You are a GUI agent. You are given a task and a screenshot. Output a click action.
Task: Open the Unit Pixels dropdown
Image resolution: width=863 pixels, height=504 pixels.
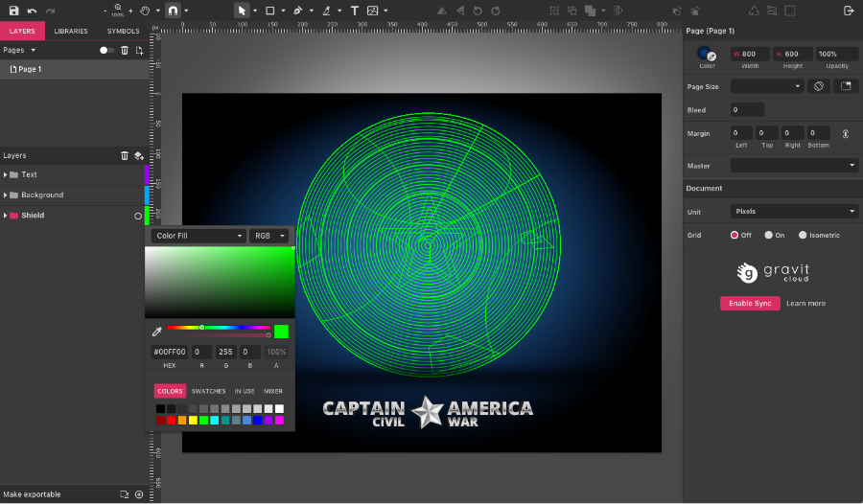pos(794,211)
